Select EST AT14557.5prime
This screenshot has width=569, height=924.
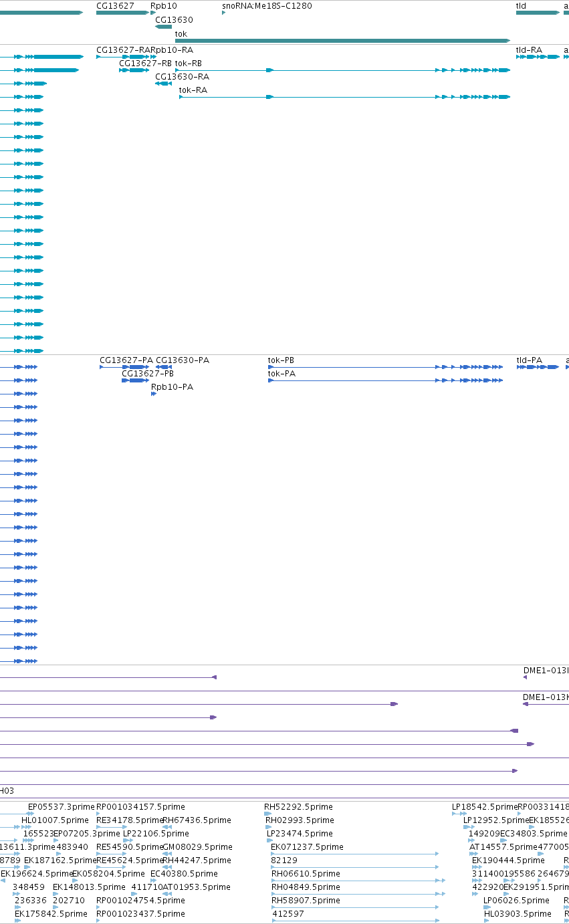click(x=503, y=847)
